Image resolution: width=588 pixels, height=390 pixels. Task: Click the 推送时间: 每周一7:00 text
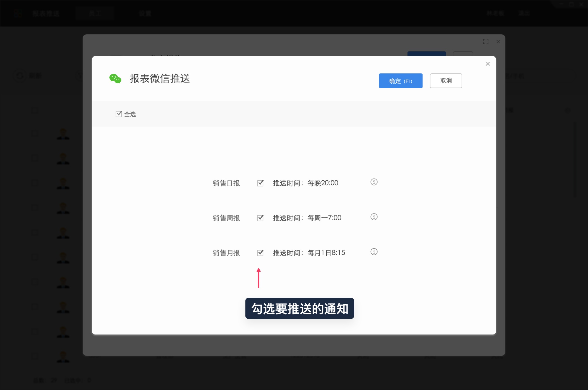(307, 218)
